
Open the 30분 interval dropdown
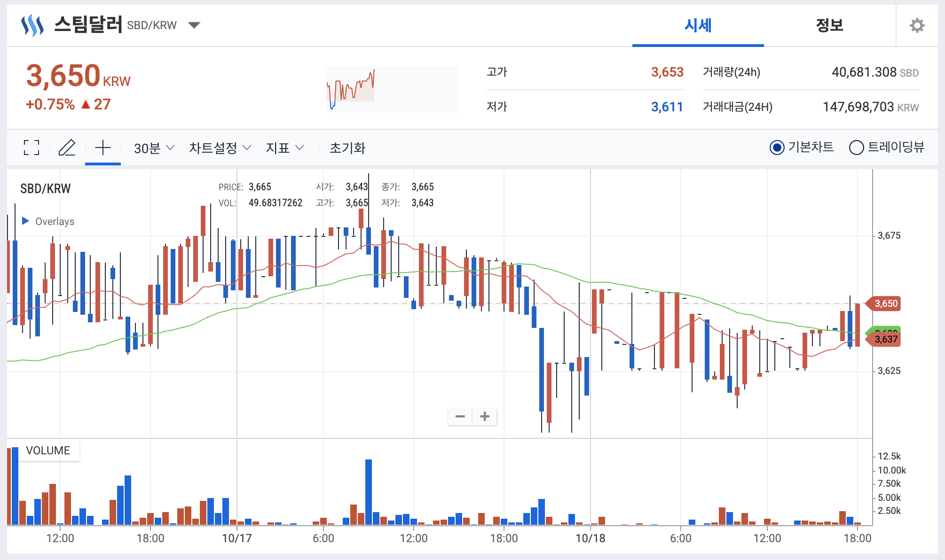(x=154, y=148)
